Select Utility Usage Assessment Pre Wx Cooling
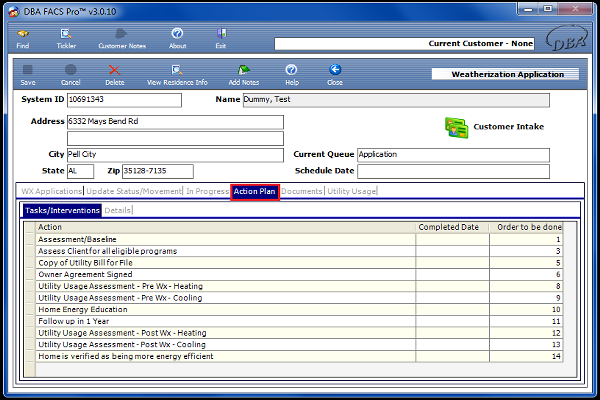This screenshot has width=600, height=400. (x=293, y=298)
